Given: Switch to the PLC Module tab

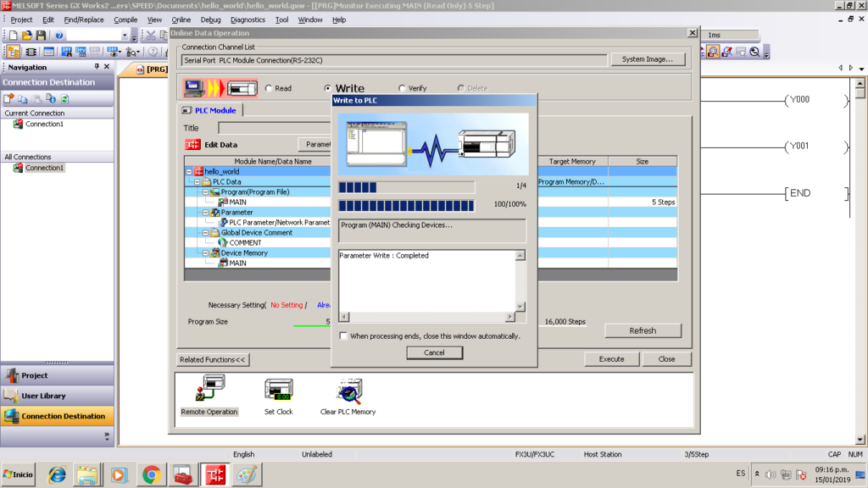Looking at the screenshot, I should (210, 110).
